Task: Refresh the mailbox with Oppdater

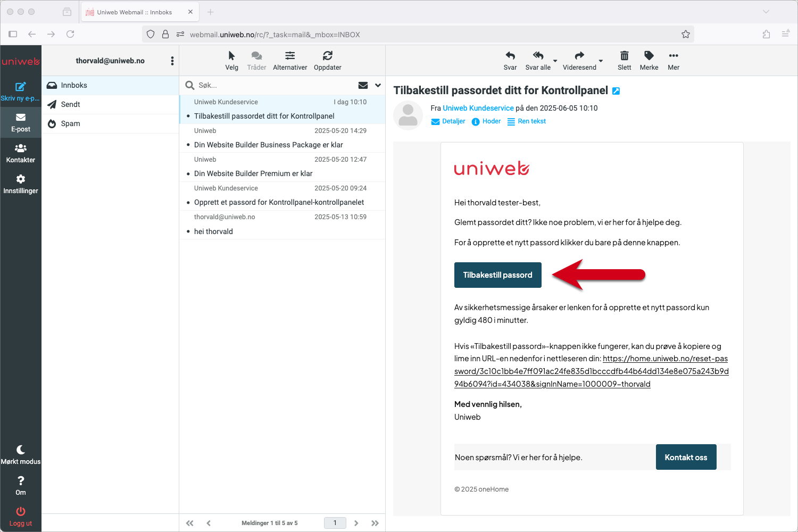Action: pyautogui.click(x=327, y=61)
